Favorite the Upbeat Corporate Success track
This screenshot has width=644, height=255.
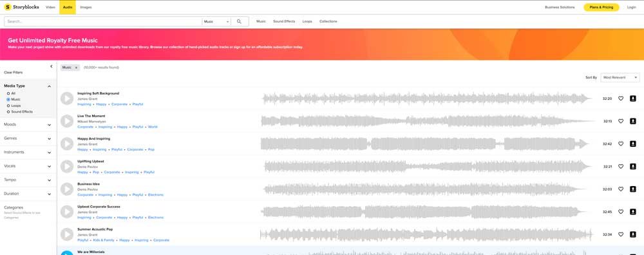coord(621,212)
